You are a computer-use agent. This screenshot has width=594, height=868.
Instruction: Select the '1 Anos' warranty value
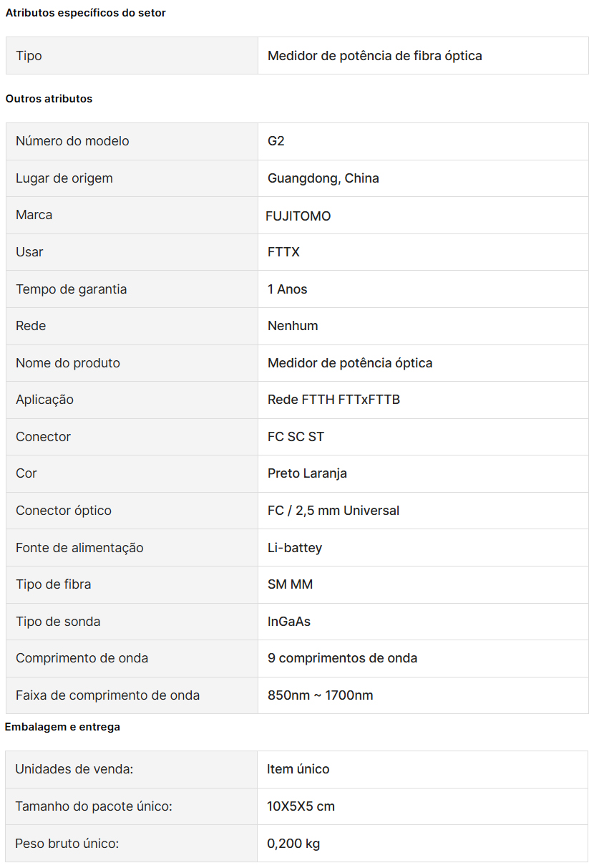point(287,289)
